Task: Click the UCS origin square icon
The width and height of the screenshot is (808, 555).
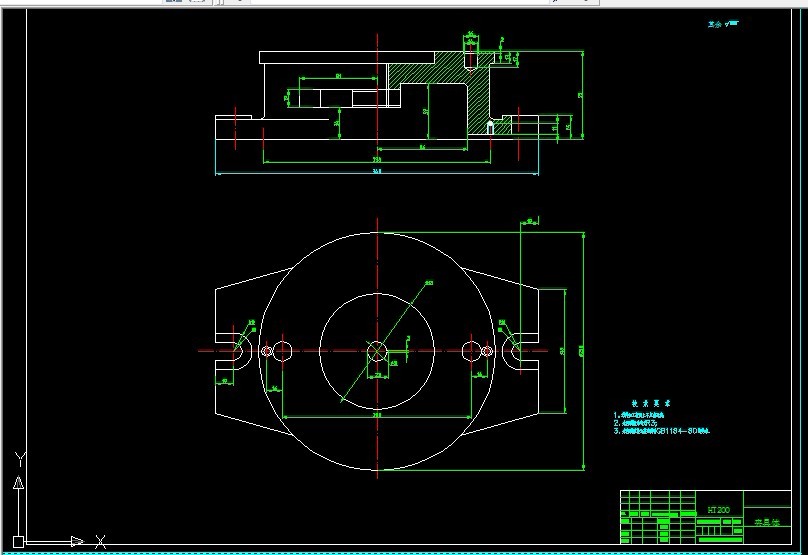Action: tap(18, 542)
